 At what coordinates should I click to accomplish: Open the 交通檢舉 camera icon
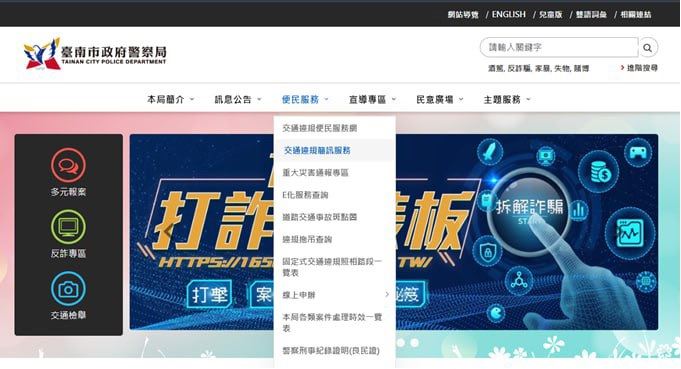click(x=68, y=289)
